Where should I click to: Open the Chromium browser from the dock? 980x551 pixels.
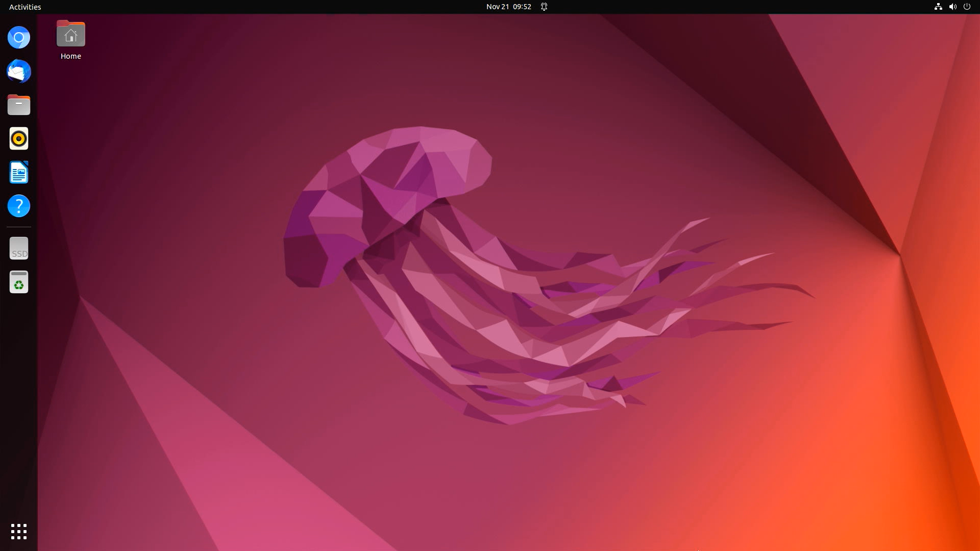coord(19,37)
